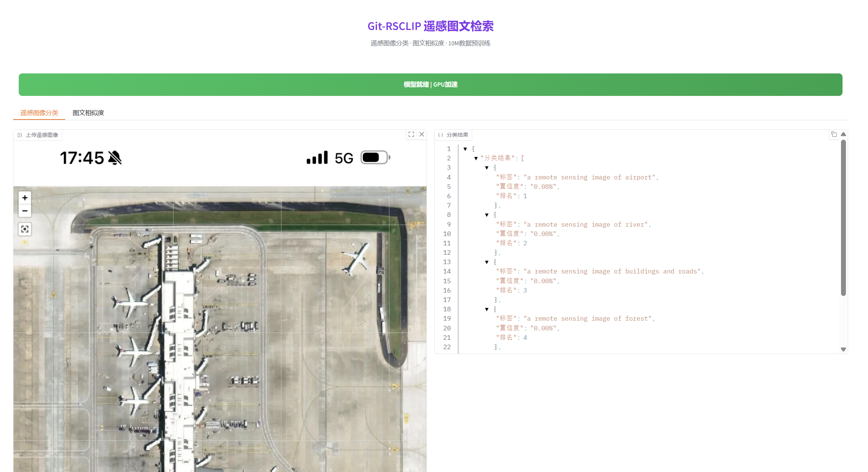This screenshot has height=472, width=868.
Task: Collapse the airport classification entry
Action: [487, 168]
